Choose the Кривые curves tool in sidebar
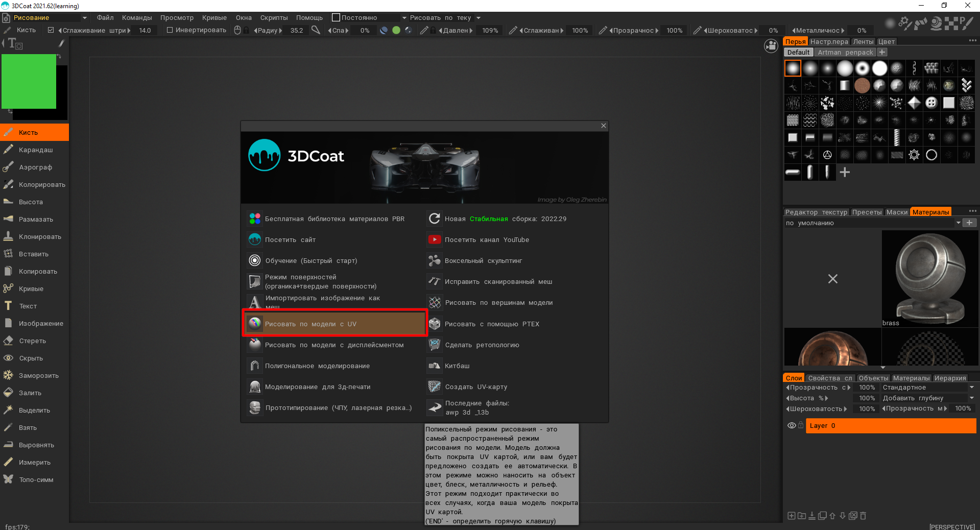Viewport: 980px width, 530px height. [35, 288]
